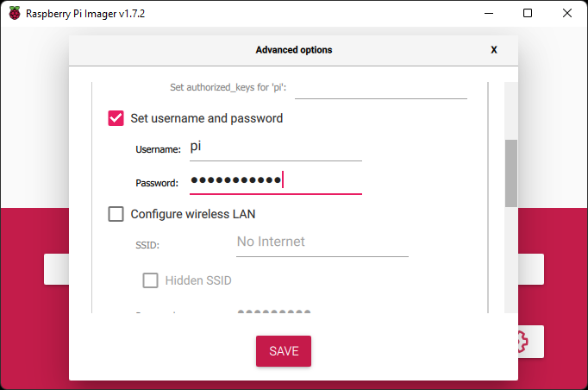Uncheck Set username and password
The height and width of the screenshot is (390, 588).
click(x=116, y=118)
